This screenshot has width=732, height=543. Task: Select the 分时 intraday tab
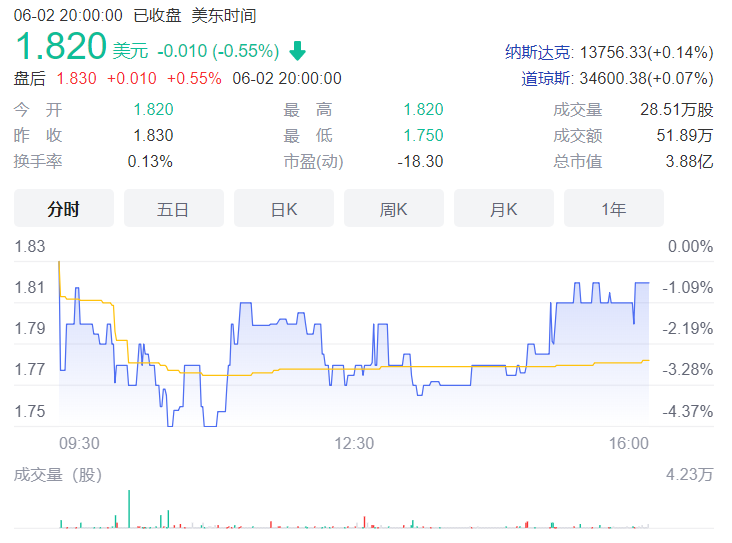[64, 208]
